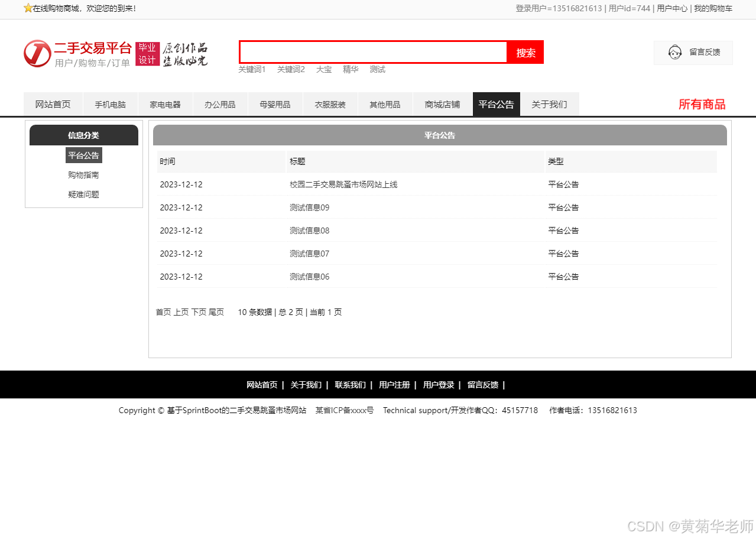Select 购物指南 in the sidebar

point(83,175)
